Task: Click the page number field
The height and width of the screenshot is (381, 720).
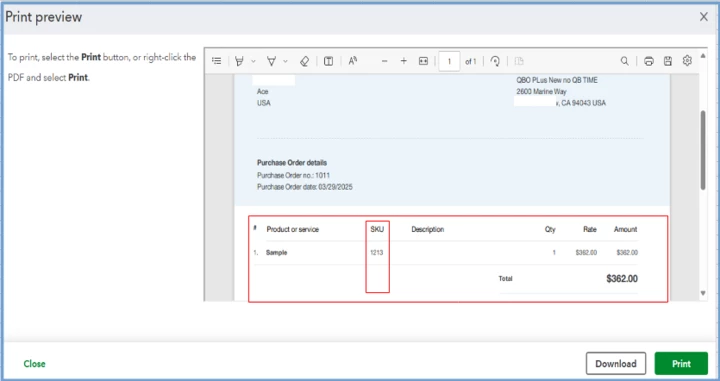Action: pos(449,61)
